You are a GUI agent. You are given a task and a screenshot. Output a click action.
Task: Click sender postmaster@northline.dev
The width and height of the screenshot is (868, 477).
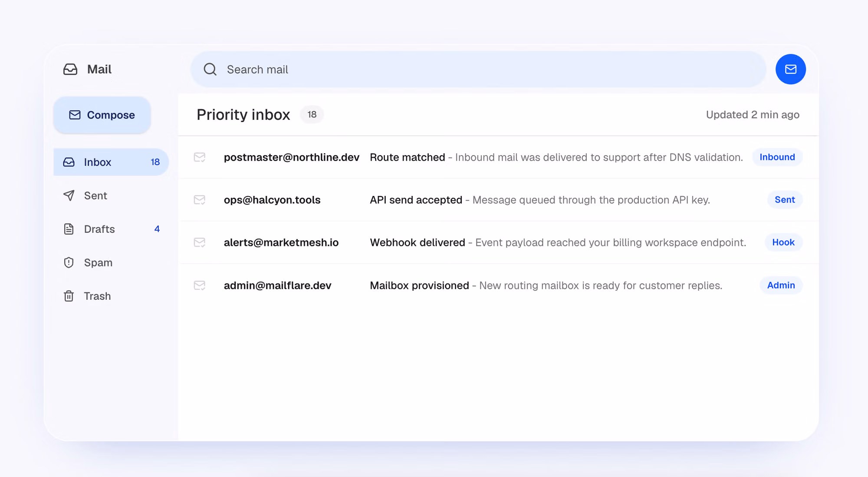tap(292, 157)
